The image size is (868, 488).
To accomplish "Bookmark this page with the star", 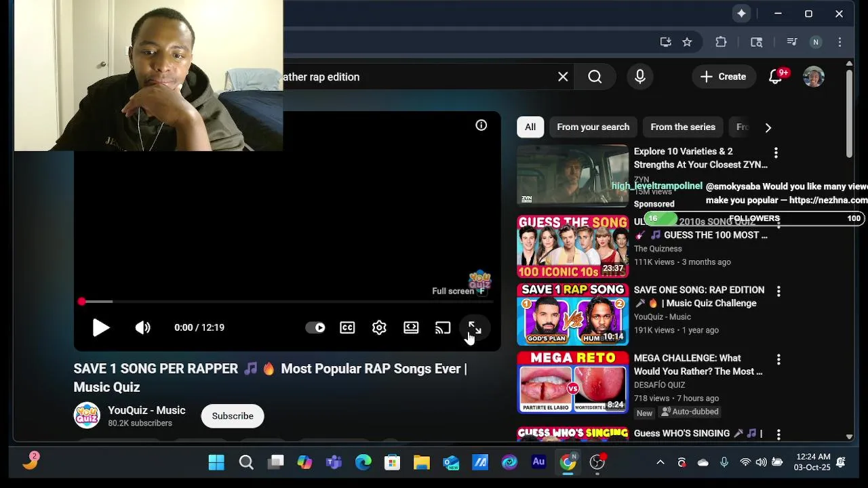I will (x=687, y=42).
